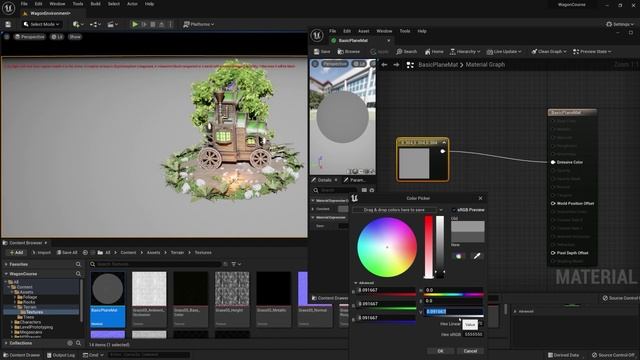Screen dimensions: 640x360
Task: Click search icon next to WagonCourse
Action: click(x=78, y=273)
